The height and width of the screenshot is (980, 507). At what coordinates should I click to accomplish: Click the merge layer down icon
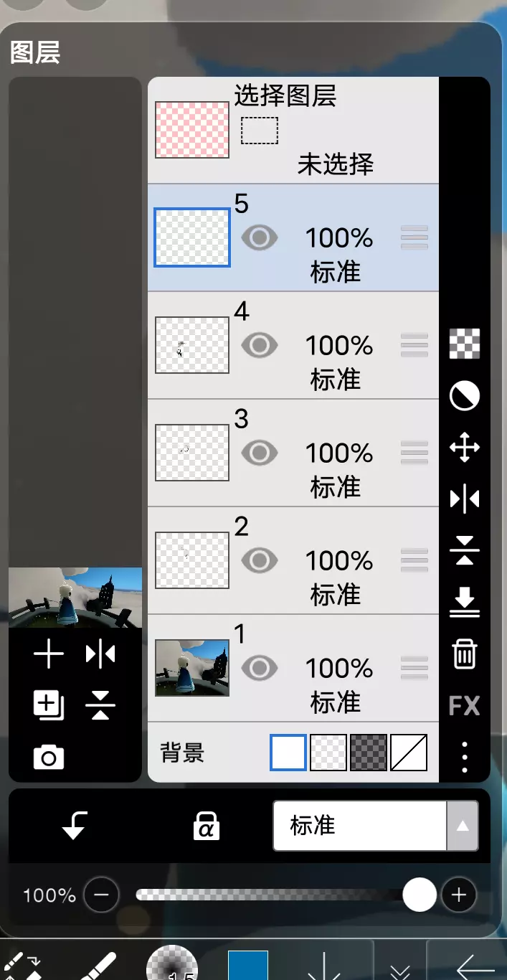point(464,601)
